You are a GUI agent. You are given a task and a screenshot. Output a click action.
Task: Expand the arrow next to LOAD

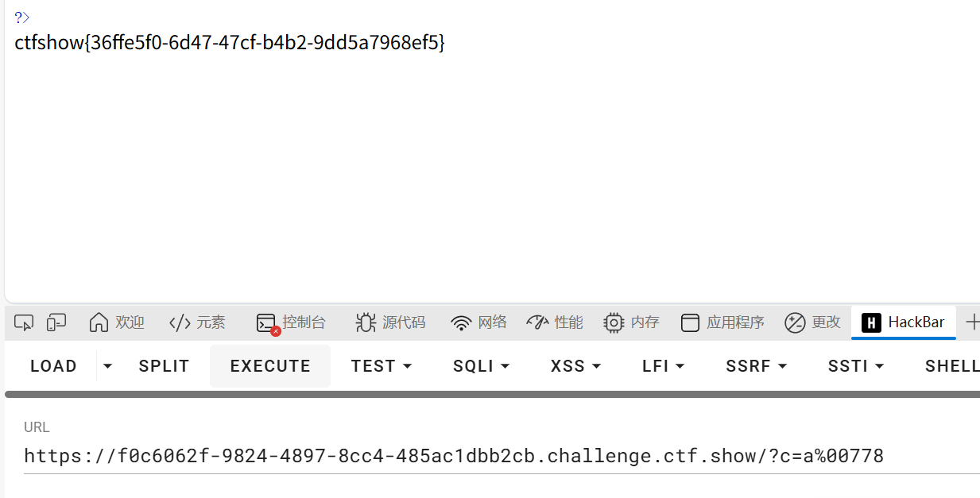[x=108, y=366]
